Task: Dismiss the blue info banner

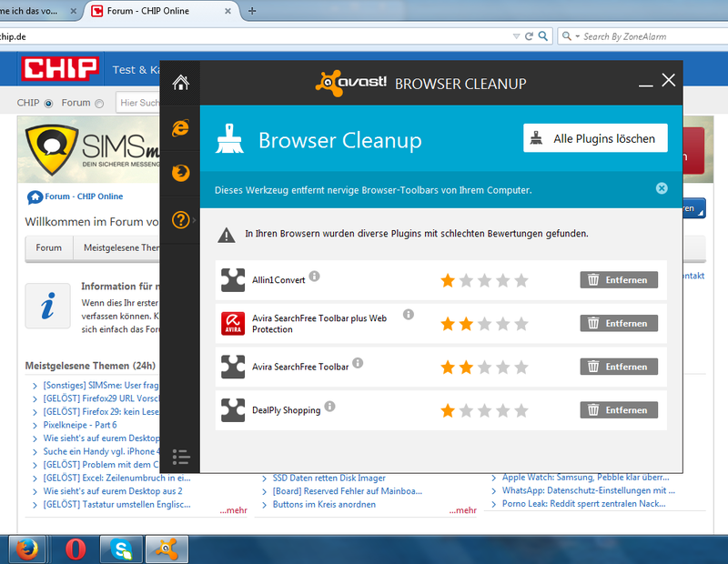Action: pos(662,188)
